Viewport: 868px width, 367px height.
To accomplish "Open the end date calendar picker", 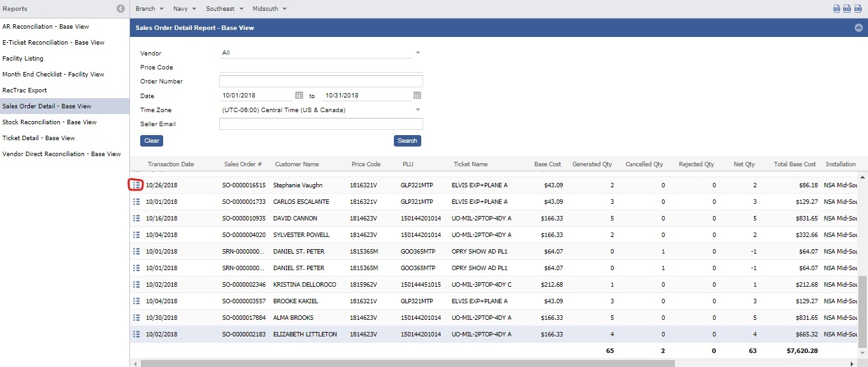I will [x=417, y=96].
